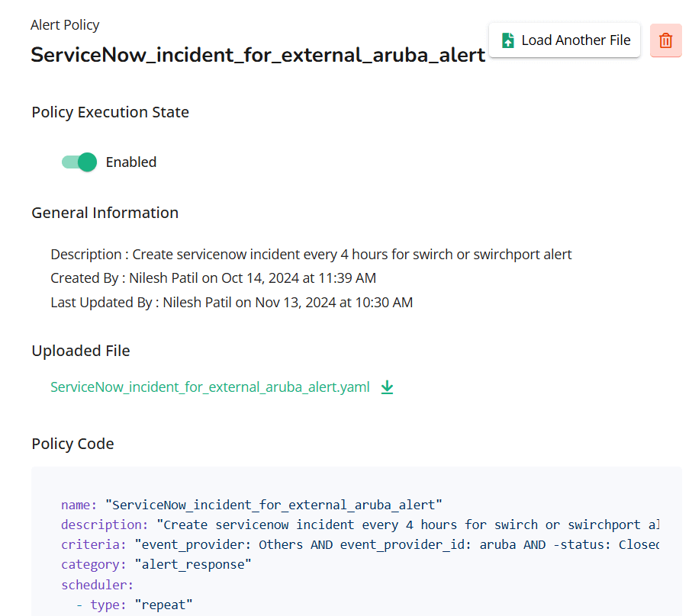Click the type "repeat" code line

click(x=134, y=605)
